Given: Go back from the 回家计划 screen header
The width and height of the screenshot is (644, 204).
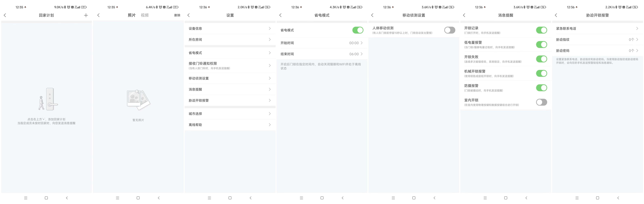Looking at the screenshot, I should click(5, 15).
